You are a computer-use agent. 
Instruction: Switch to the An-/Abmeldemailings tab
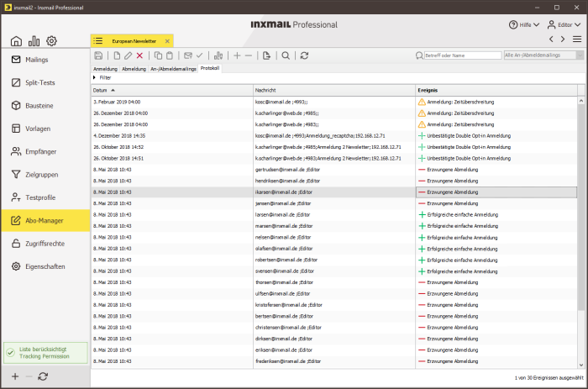173,69
